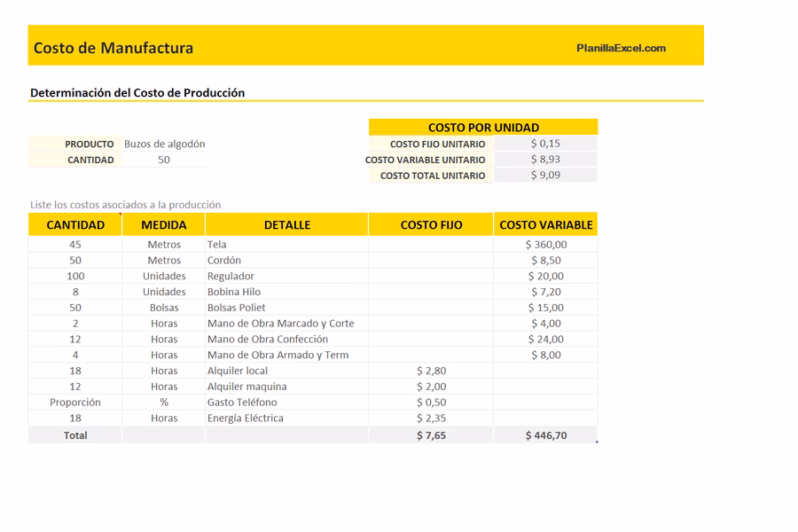Select the COSTO VARIABLE column header

click(545, 224)
